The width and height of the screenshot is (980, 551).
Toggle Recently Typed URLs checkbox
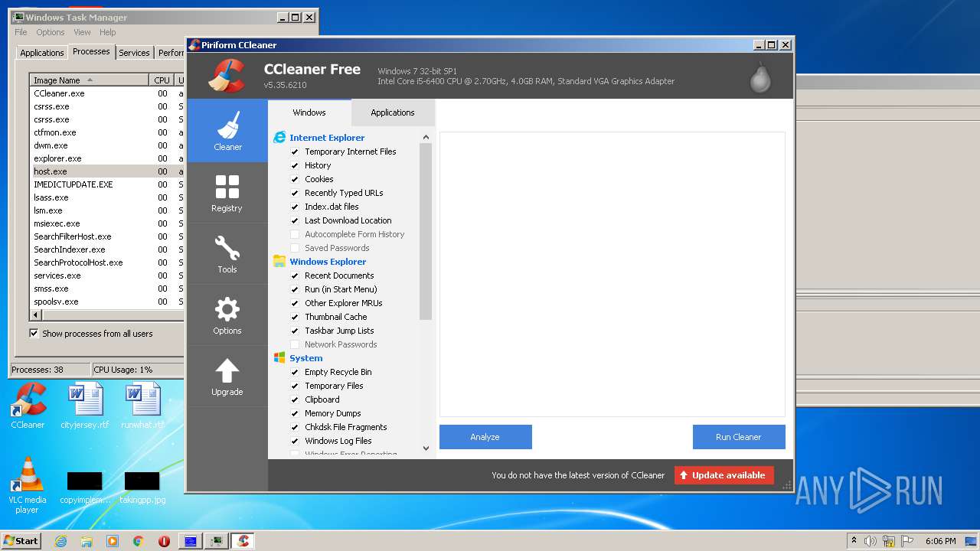pyautogui.click(x=295, y=193)
